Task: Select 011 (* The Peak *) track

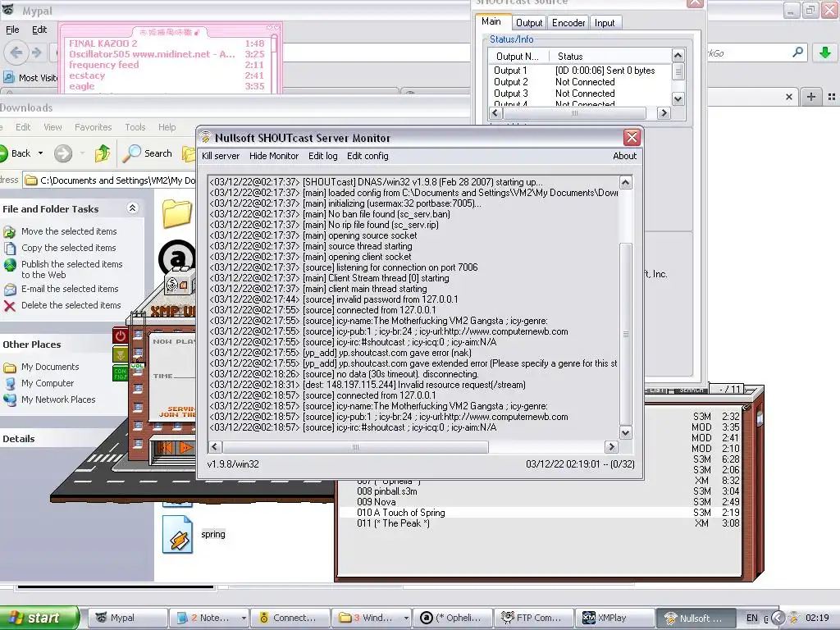Action: point(540,523)
